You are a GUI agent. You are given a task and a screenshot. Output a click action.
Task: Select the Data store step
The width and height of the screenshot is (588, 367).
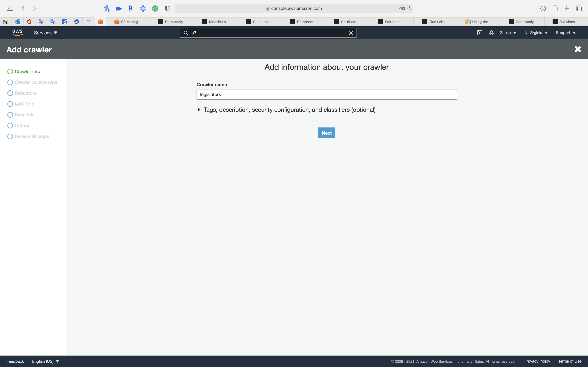26,93
